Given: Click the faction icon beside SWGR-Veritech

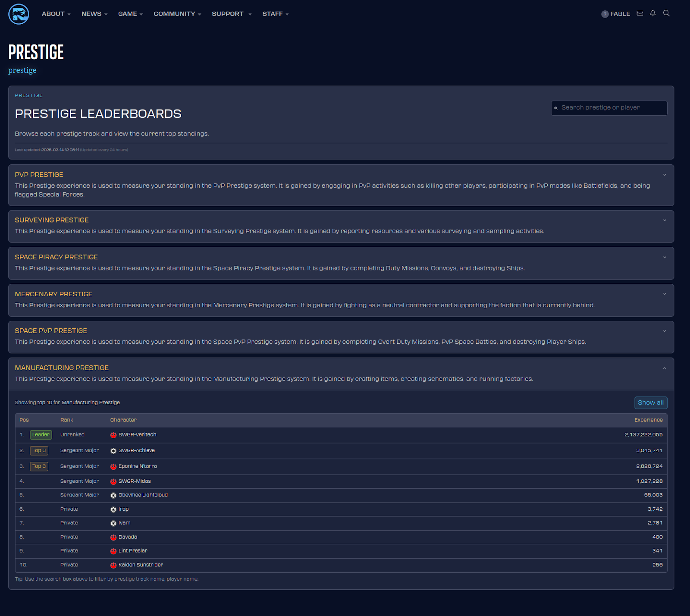Looking at the screenshot, I should [x=113, y=435].
